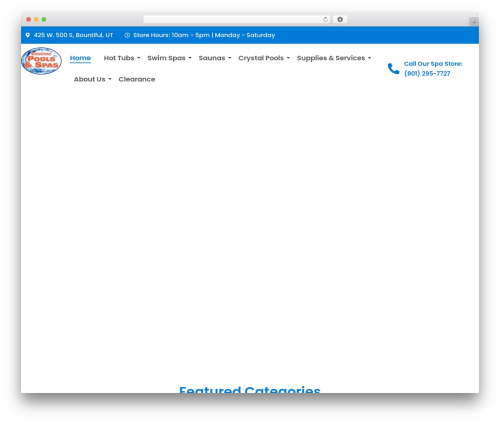The height and width of the screenshot is (423, 500).
Task: Click the 425 W. 500 S, Bountiful address
Action: tap(73, 35)
